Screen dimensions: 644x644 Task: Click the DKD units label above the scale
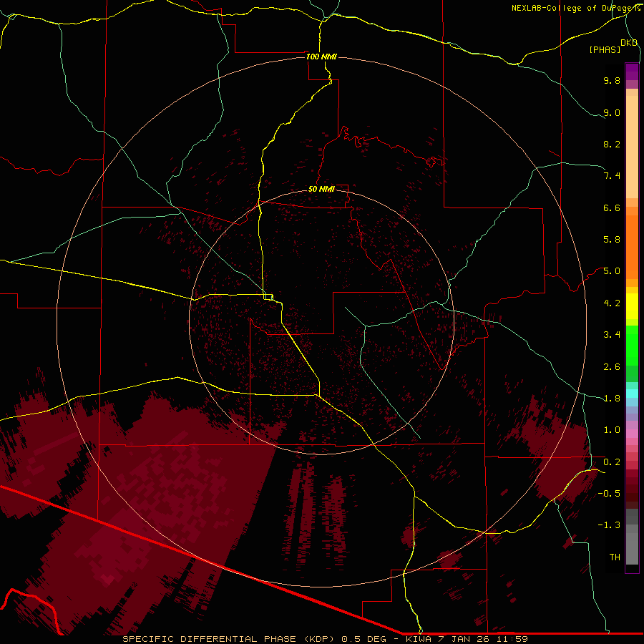pos(629,43)
